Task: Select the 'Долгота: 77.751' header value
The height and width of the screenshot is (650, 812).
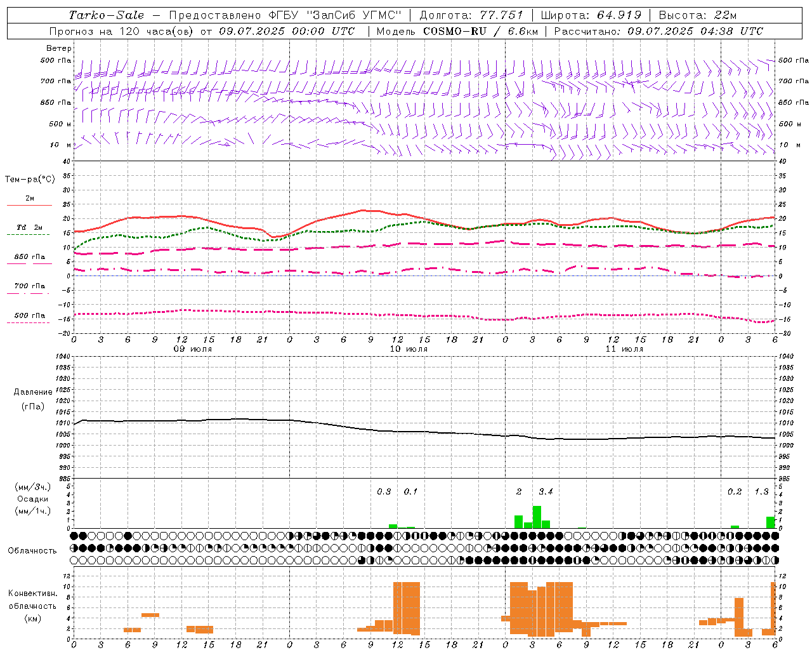Action: [471, 15]
